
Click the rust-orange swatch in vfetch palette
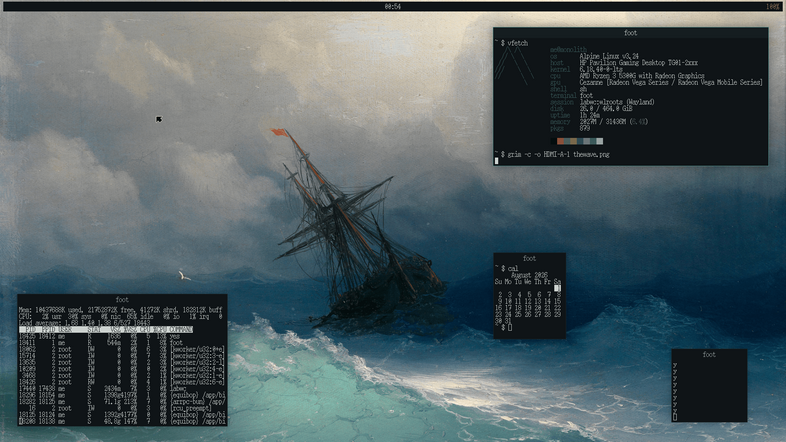[x=560, y=141]
